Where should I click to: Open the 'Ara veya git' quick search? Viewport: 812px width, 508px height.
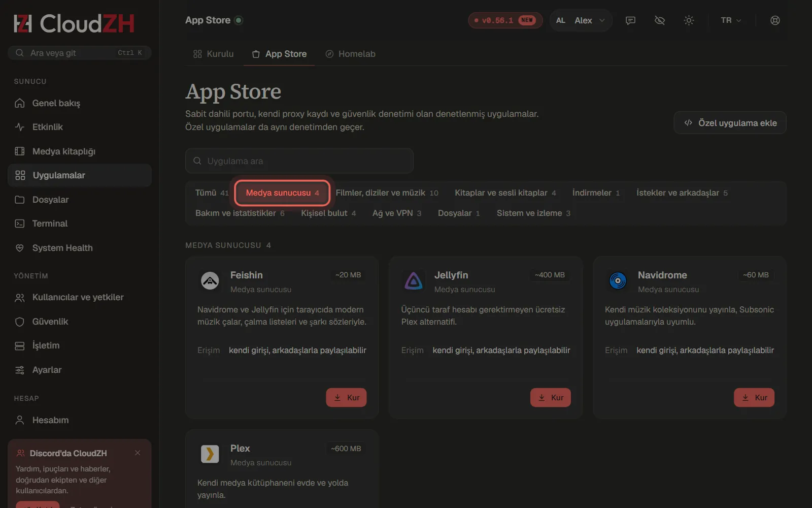[79, 53]
